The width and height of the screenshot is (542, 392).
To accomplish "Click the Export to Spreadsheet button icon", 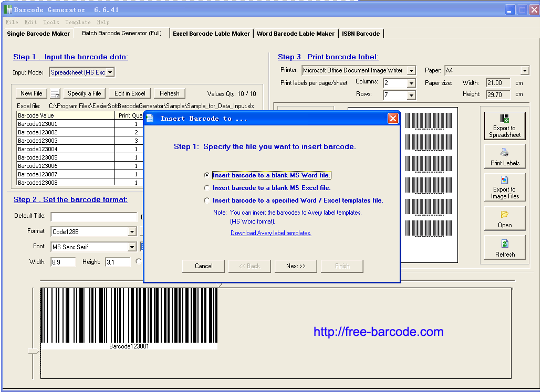I will click(x=505, y=119).
